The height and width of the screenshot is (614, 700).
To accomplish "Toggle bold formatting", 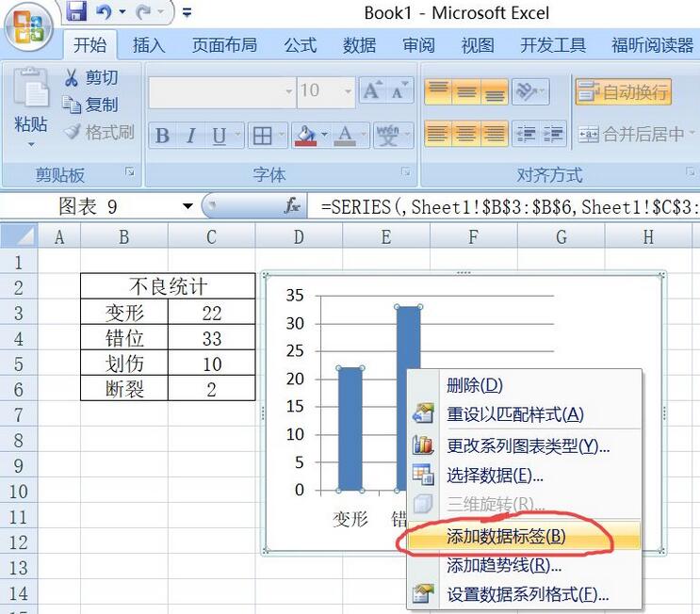I will click(x=162, y=136).
